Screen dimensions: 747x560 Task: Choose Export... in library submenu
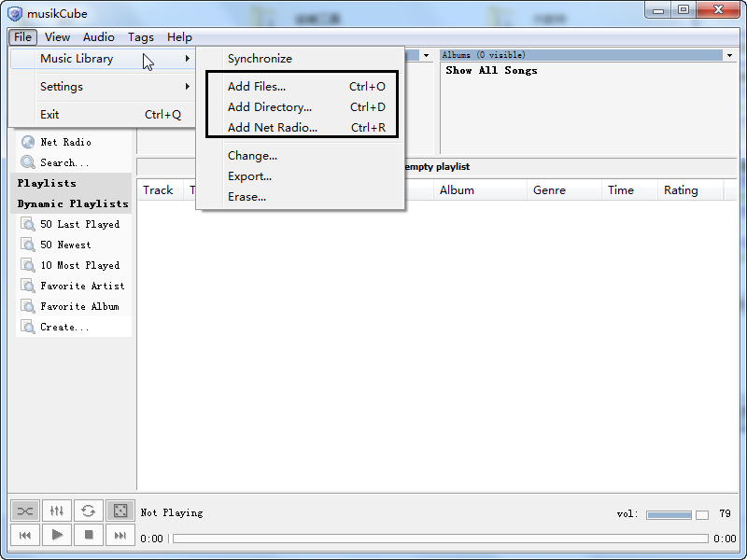pyautogui.click(x=300, y=176)
